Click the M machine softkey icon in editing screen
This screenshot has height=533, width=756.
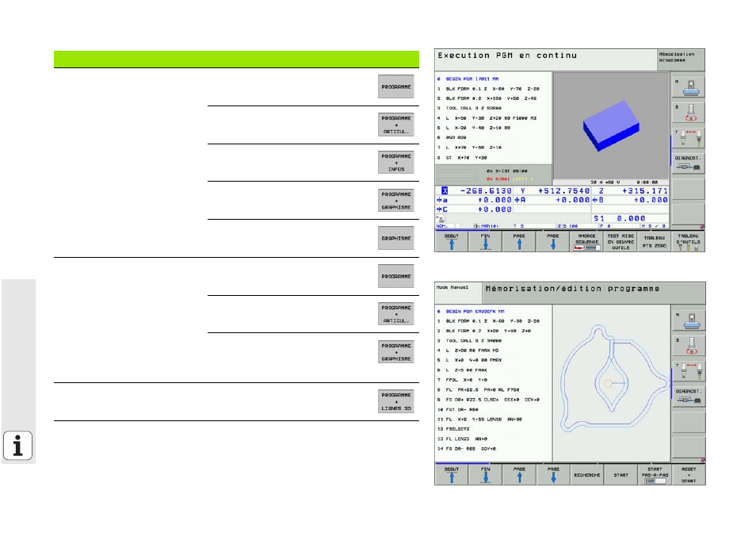689,320
